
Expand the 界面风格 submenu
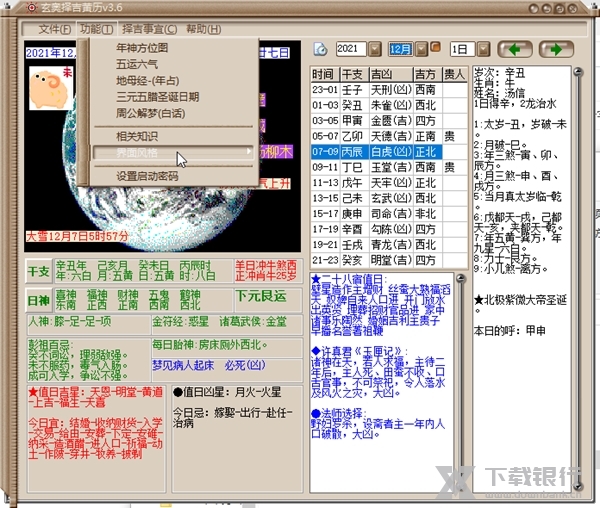tap(173, 153)
